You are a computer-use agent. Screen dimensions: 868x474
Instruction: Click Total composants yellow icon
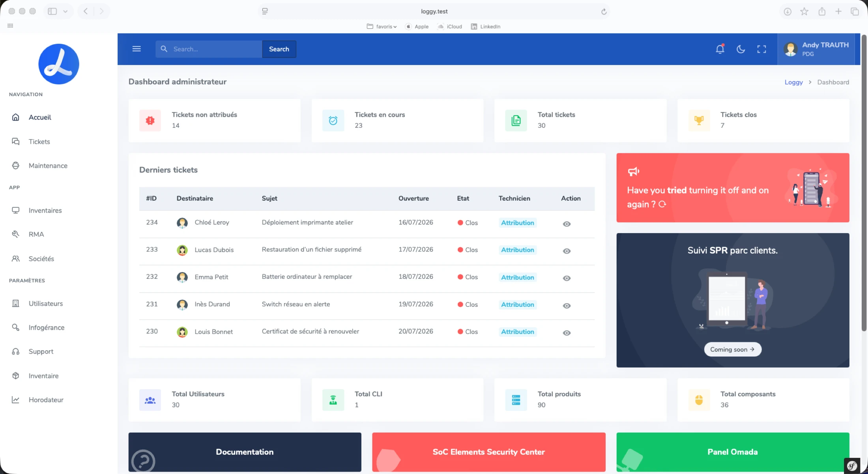tap(699, 400)
